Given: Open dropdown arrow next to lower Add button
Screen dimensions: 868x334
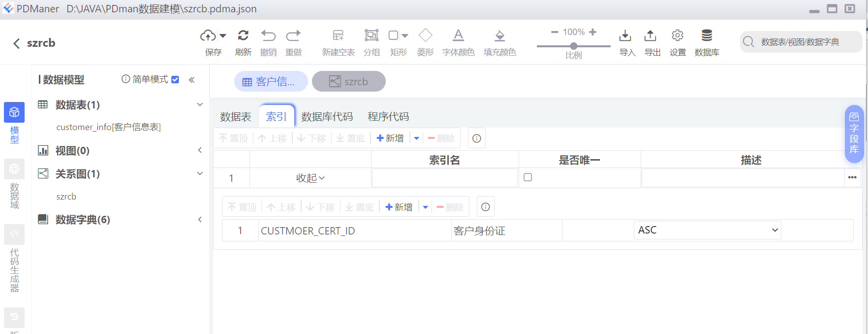Looking at the screenshot, I should [x=426, y=207].
